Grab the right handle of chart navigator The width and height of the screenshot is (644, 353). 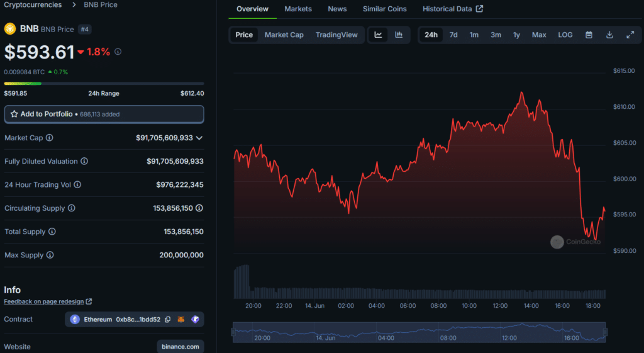(605, 332)
